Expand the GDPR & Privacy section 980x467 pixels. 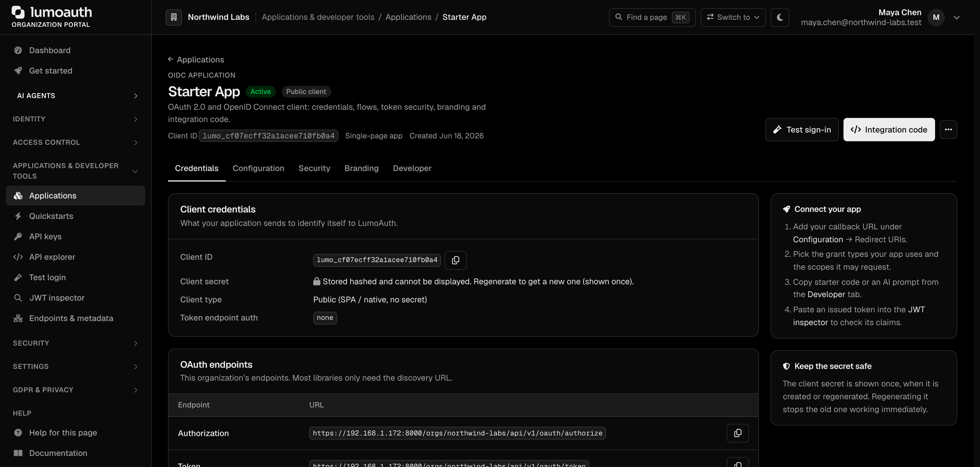click(x=75, y=390)
